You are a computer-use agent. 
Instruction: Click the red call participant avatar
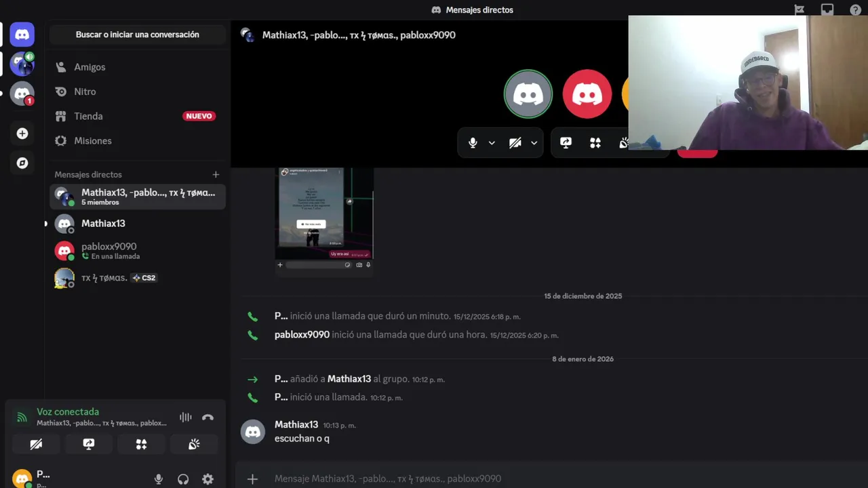587,94
